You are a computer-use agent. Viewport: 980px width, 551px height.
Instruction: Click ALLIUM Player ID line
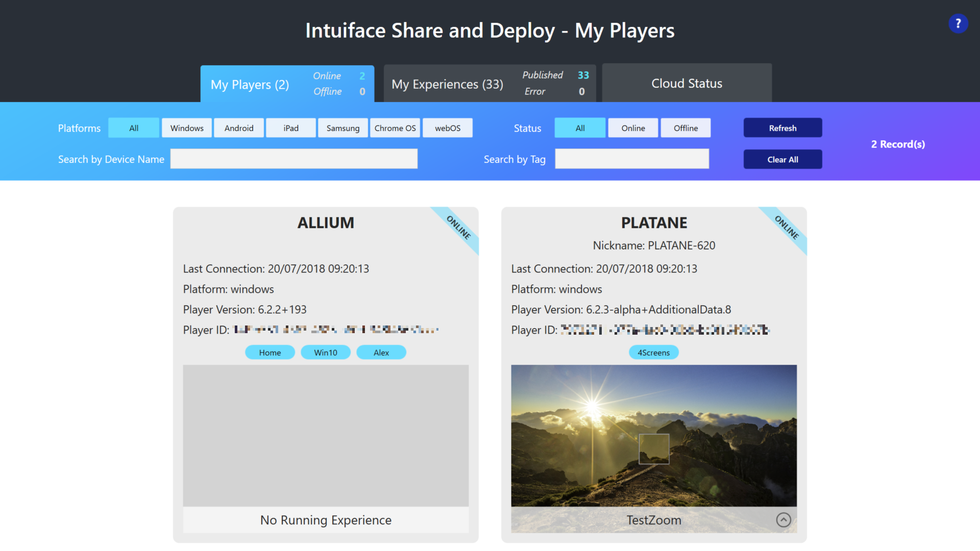(311, 330)
